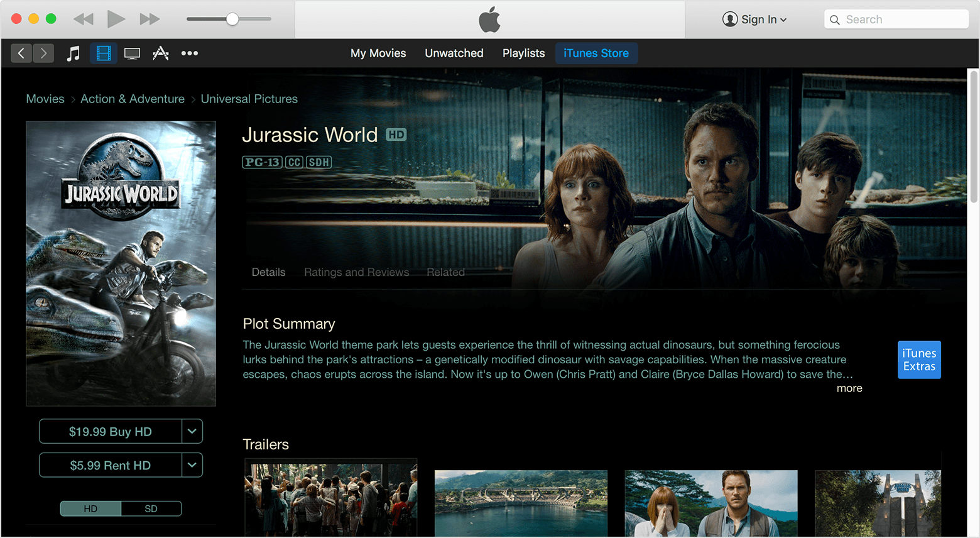
Task: Adjust the volume slider knob
Action: (232, 19)
